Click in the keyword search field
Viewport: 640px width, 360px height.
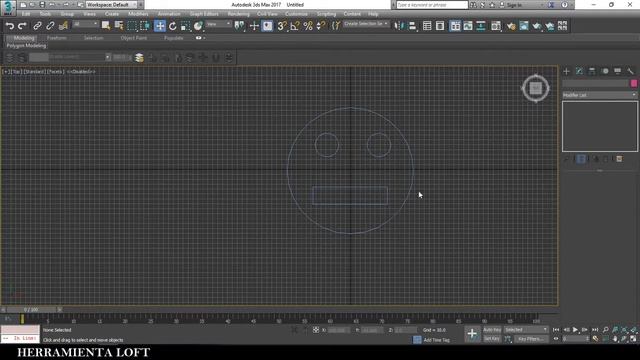click(432, 5)
